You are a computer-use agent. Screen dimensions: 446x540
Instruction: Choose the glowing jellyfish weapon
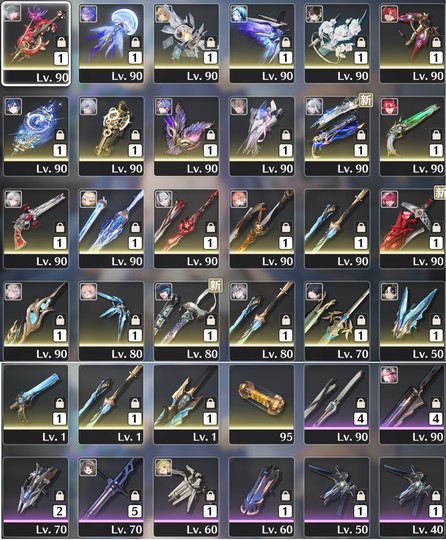[111, 43]
